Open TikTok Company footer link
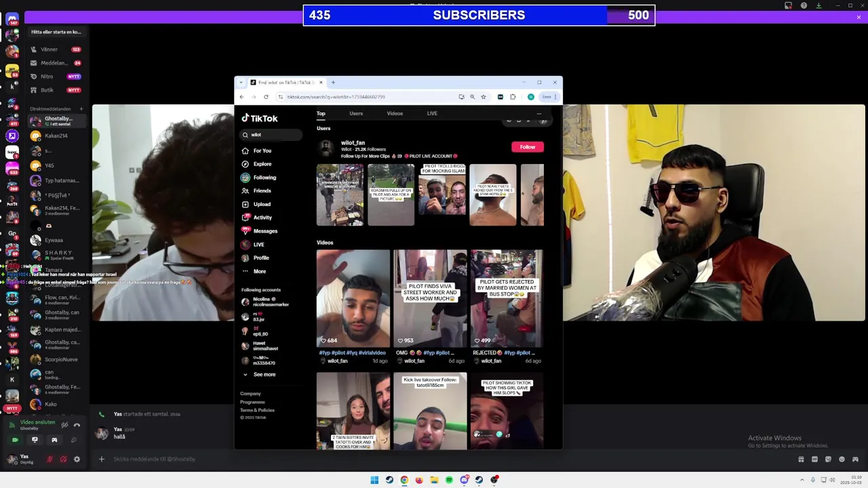The height and width of the screenshot is (488, 868). click(250, 394)
